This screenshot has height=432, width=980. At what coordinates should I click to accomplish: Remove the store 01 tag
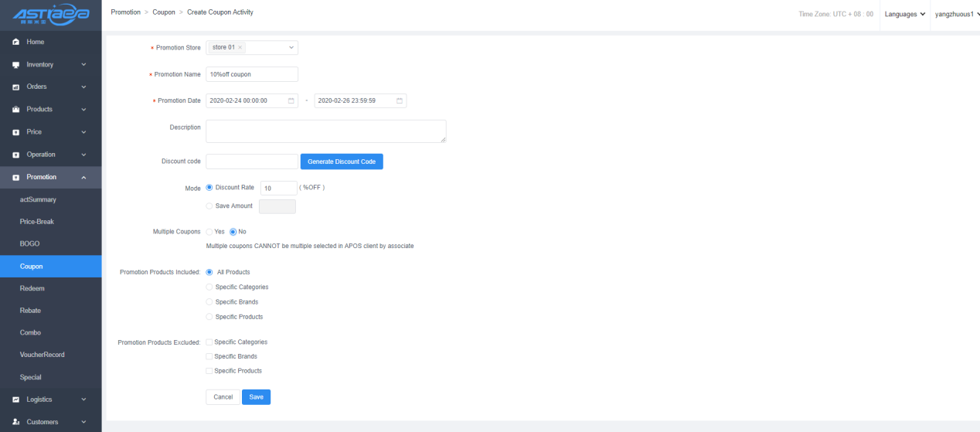240,48
